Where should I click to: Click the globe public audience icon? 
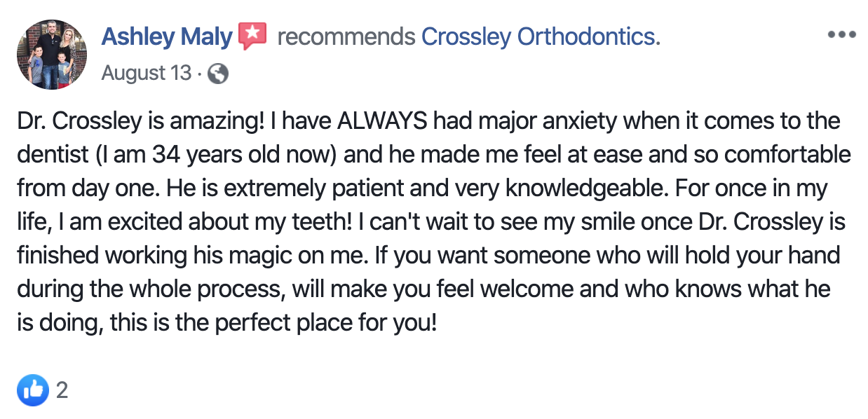point(218,74)
